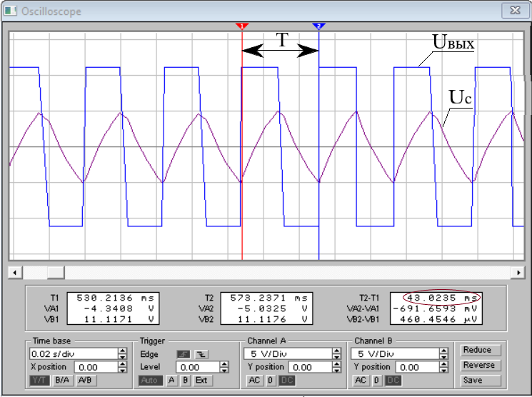Click the trigger Level input field
The image size is (532, 397).
tap(193, 367)
